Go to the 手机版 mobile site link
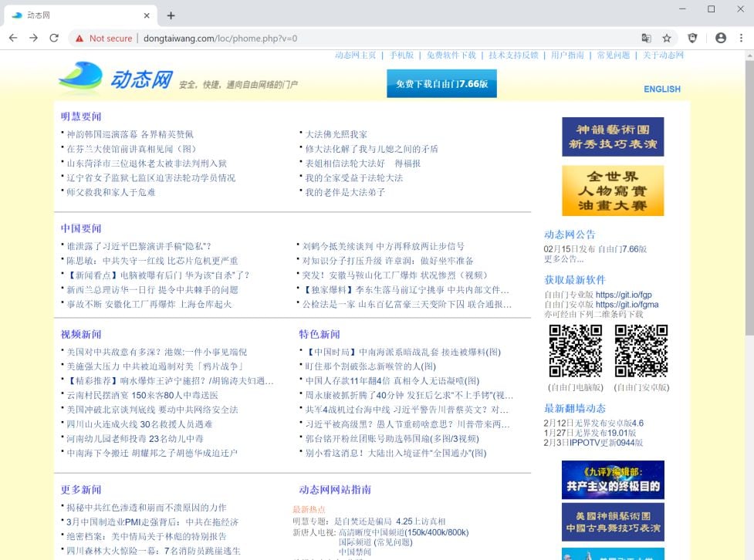This screenshot has height=560, width=754. [x=401, y=55]
